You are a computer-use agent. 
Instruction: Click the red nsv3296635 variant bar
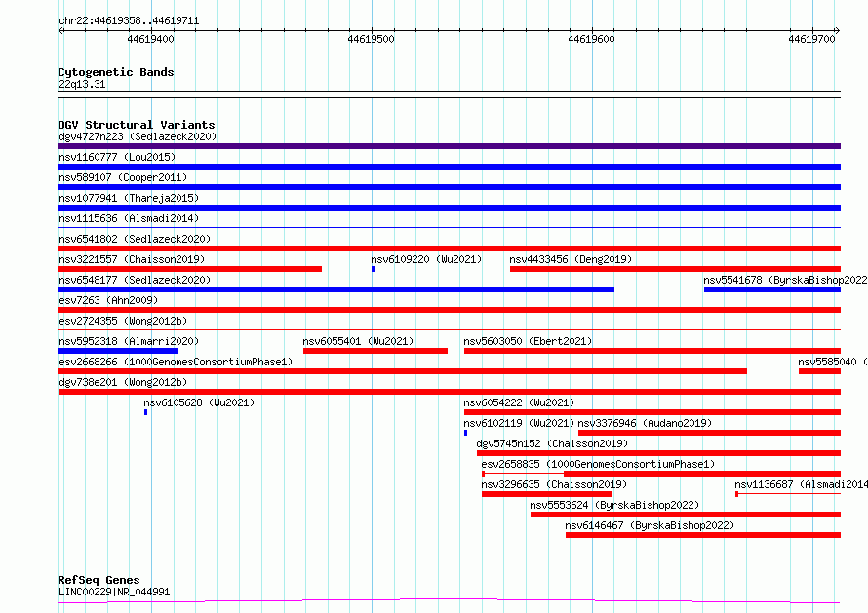click(547, 494)
